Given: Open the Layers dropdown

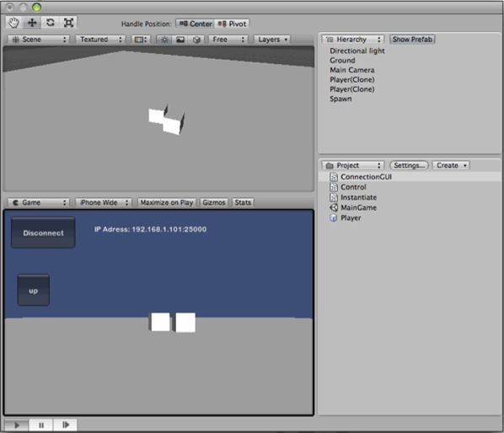Looking at the screenshot, I should pyautogui.click(x=272, y=40).
